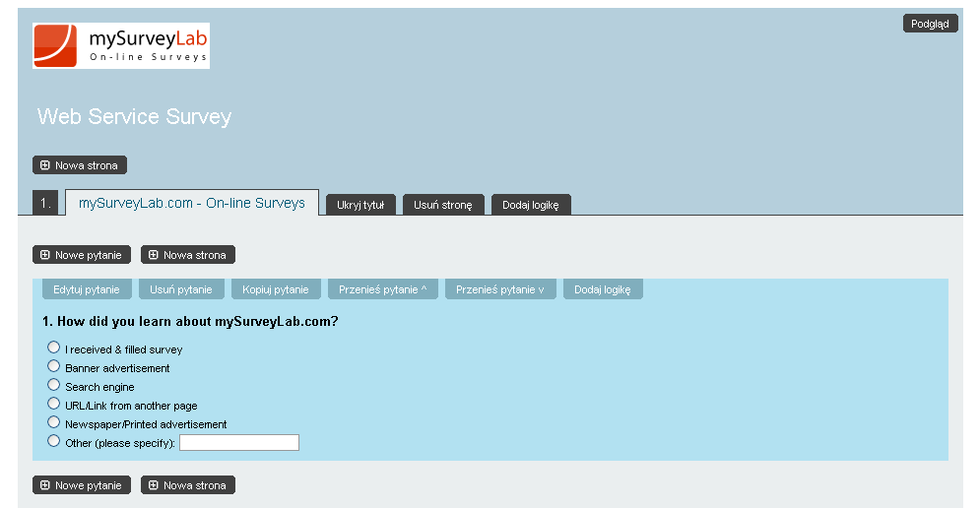Click plus icon on Nowa strona above question
Viewport: 980px width, 508px height.
click(x=153, y=255)
